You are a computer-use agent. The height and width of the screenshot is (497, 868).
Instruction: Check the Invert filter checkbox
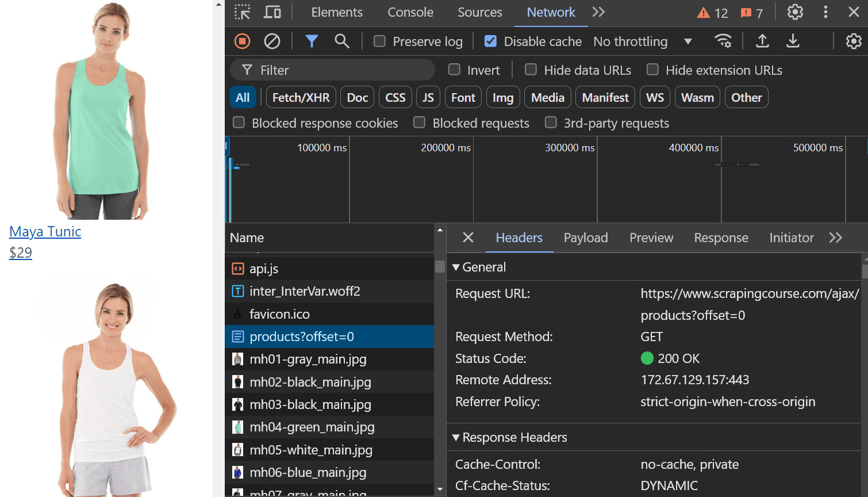[454, 70]
